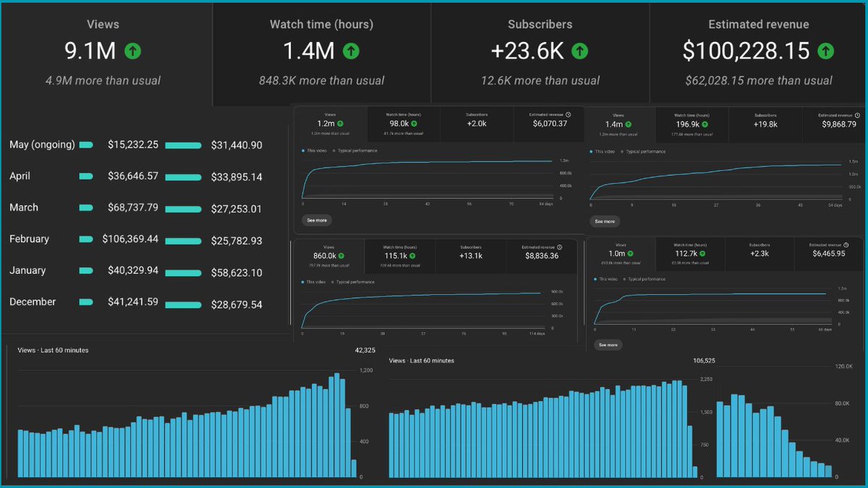Switch to the Watch time 1.4M tab
The width and height of the screenshot is (868, 488).
point(321,53)
